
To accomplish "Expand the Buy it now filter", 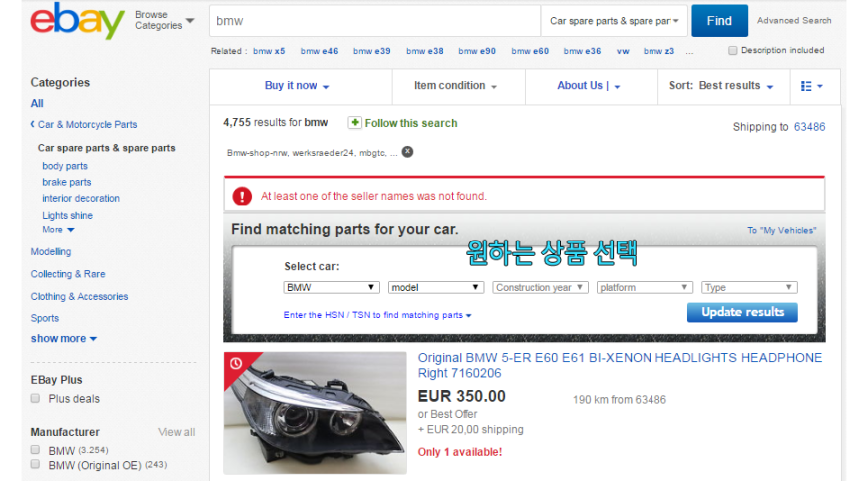I will [x=297, y=86].
